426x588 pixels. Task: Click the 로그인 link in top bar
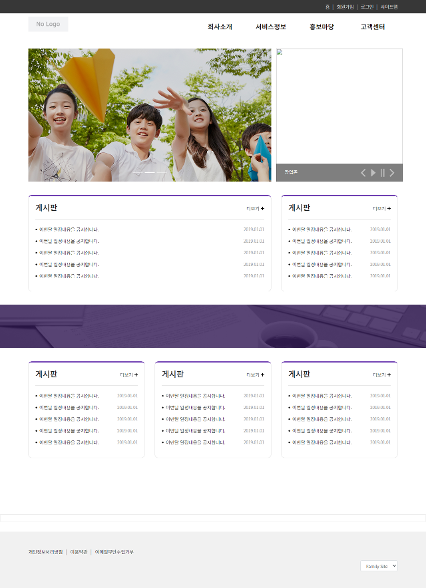[x=367, y=7]
